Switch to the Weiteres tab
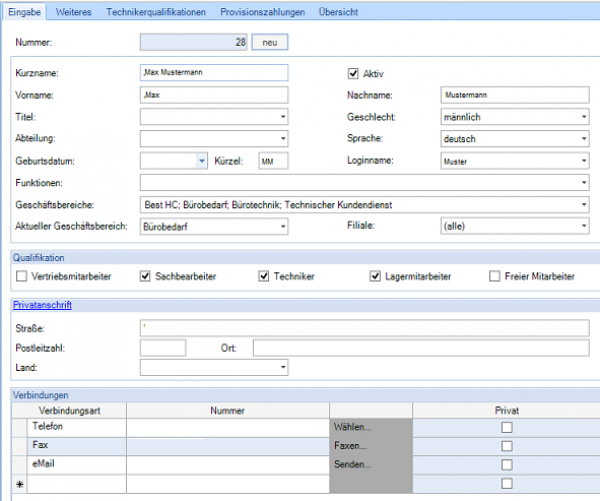This screenshot has height=501, width=600. pos(75,11)
